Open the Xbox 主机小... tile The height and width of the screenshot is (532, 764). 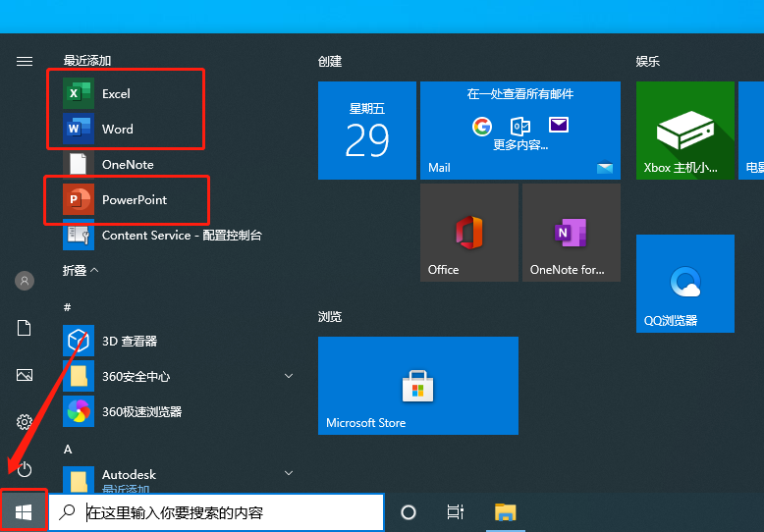685,131
